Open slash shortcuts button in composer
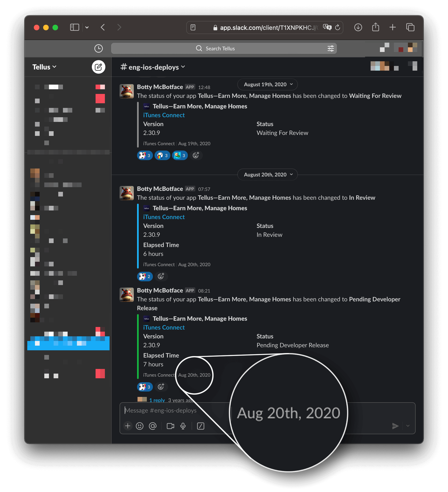 click(x=201, y=426)
